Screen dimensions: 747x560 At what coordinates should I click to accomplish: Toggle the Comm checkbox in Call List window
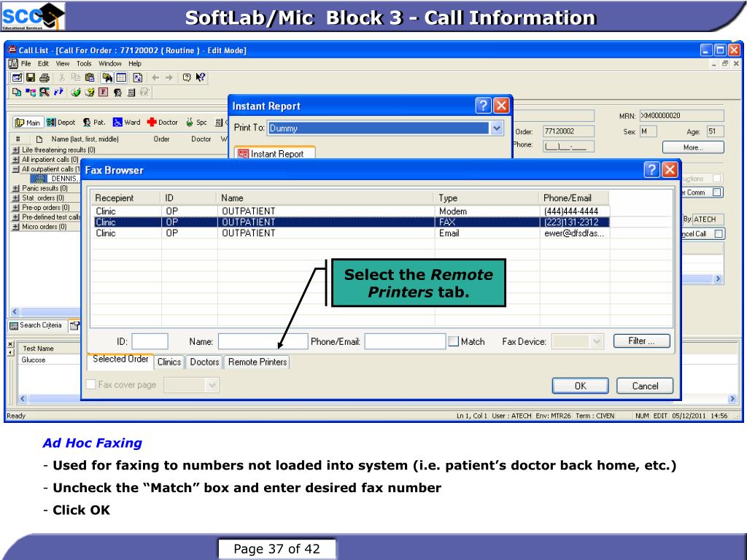718,192
